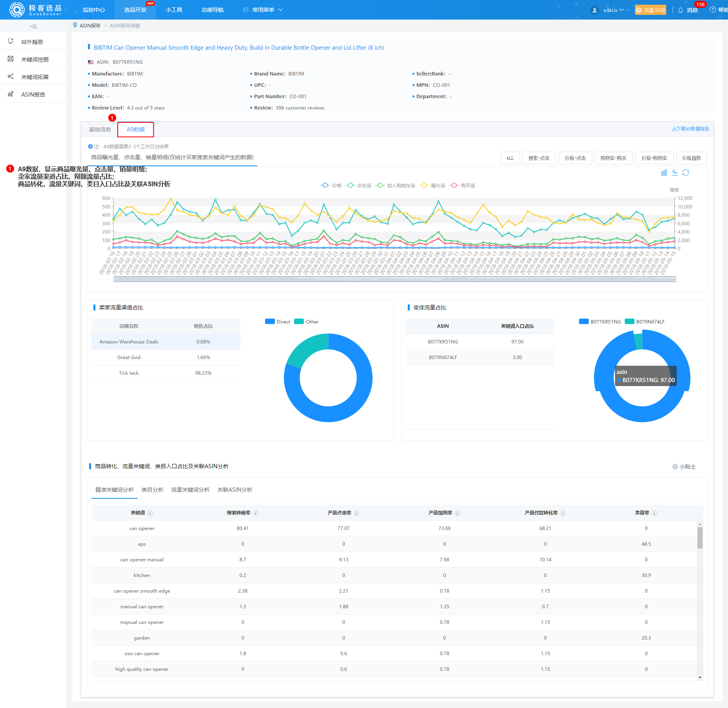Toggle B077KR51NG legend in variant chart
This screenshot has height=708, width=728.
pyautogui.click(x=600, y=322)
